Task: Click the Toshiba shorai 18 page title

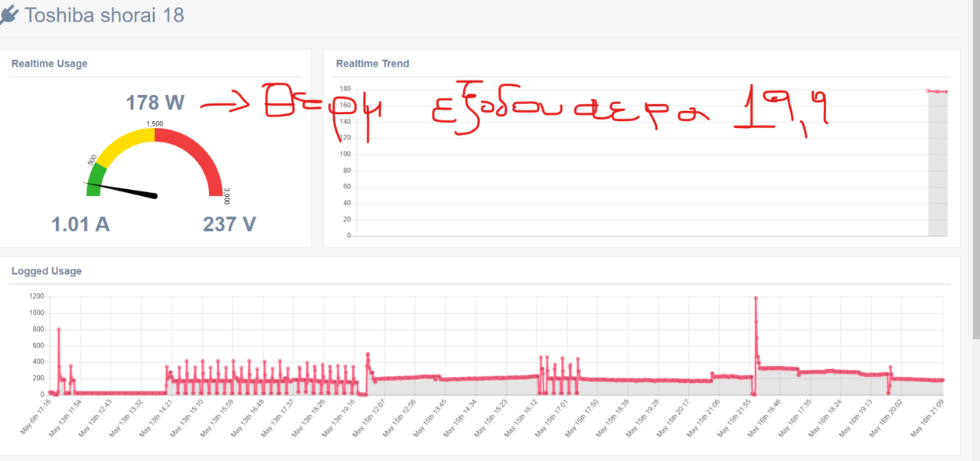Action: pyautogui.click(x=104, y=15)
